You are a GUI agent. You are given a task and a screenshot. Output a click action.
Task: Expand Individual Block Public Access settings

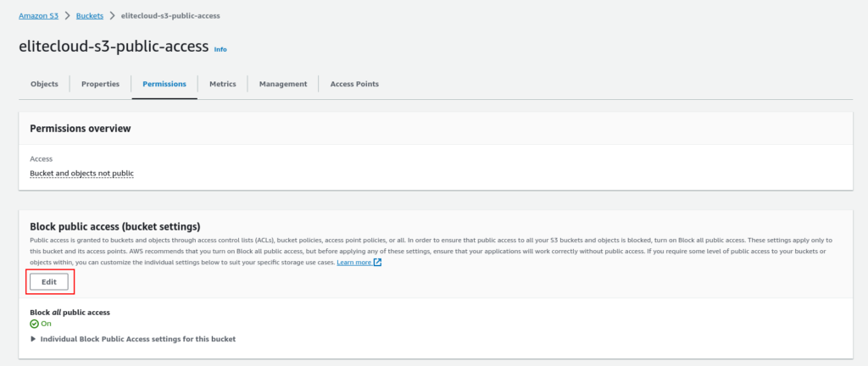click(133, 339)
